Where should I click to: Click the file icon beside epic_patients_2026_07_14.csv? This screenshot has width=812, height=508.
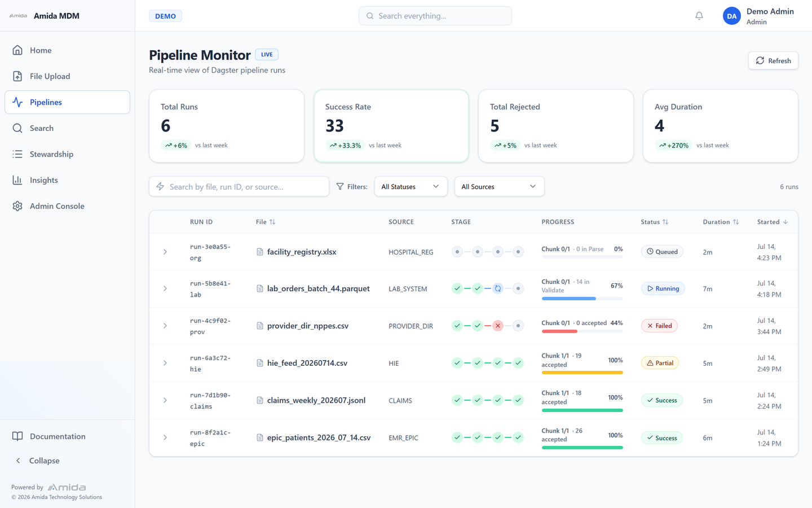[260, 437]
